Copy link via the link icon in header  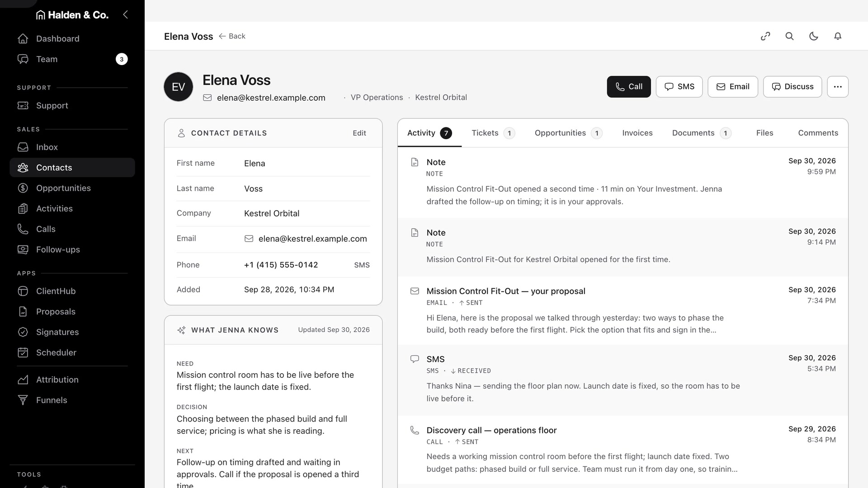click(x=765, y=36)
